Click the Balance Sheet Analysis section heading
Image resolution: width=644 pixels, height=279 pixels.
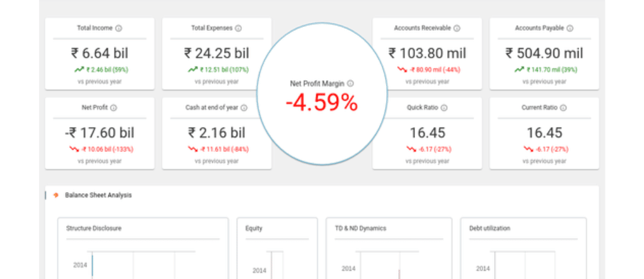point(98,195)
